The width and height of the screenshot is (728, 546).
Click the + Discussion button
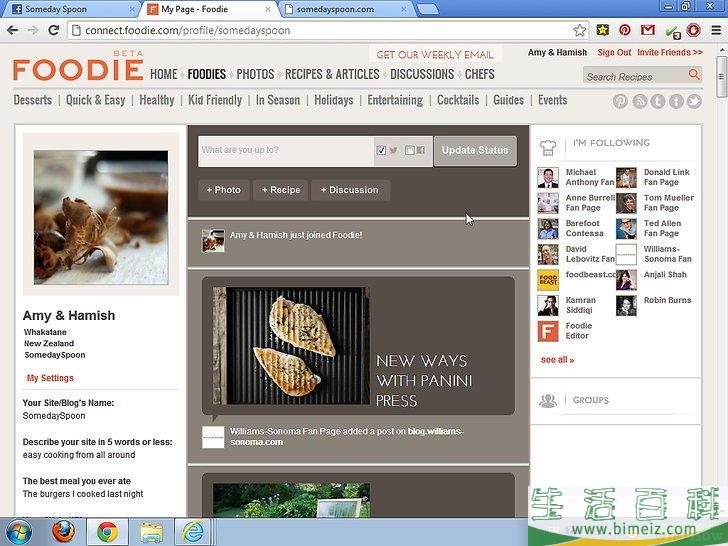(350, 190)
